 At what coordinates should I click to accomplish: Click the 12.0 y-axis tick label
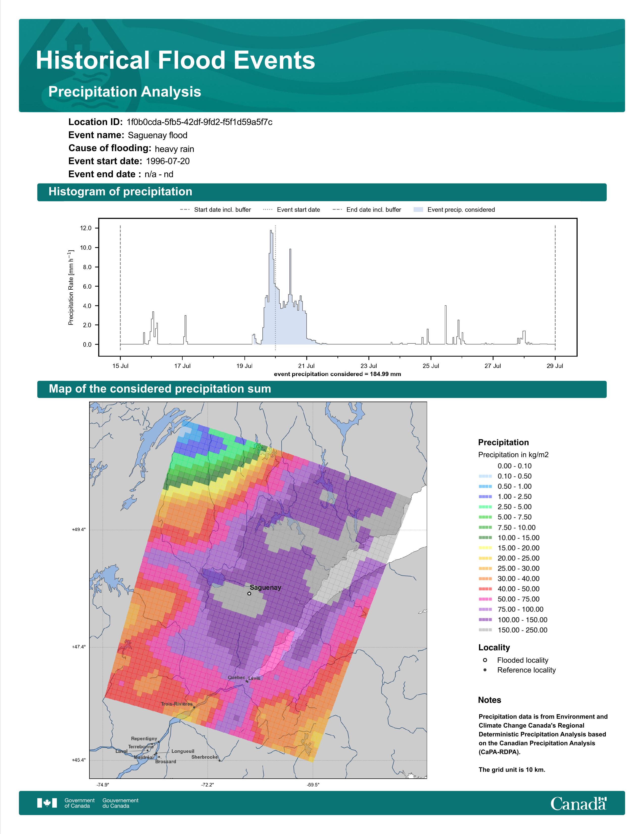click(86, 228)
